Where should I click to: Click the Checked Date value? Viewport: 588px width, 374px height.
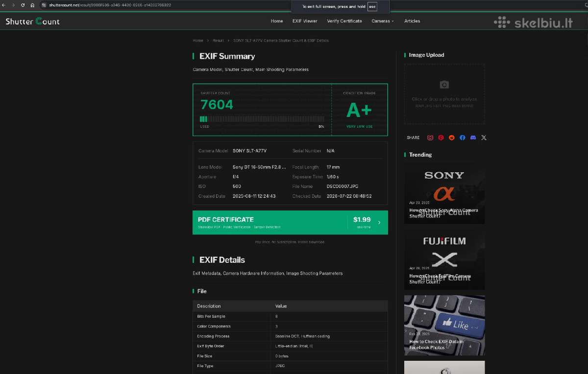tap(349, 196)
